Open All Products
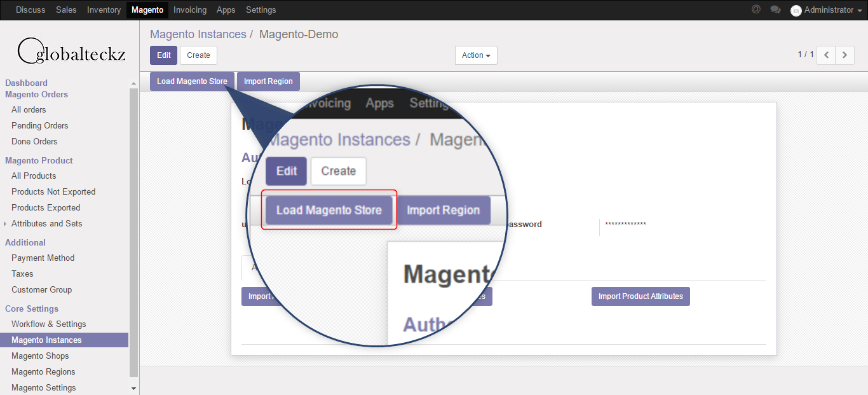The image size is (868, 395). point(34,176)
